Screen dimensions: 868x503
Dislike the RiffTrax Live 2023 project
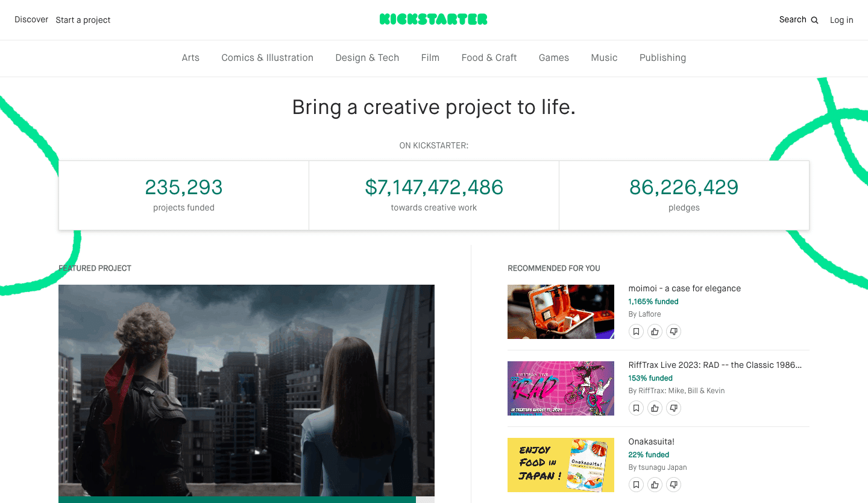[674, 408]
